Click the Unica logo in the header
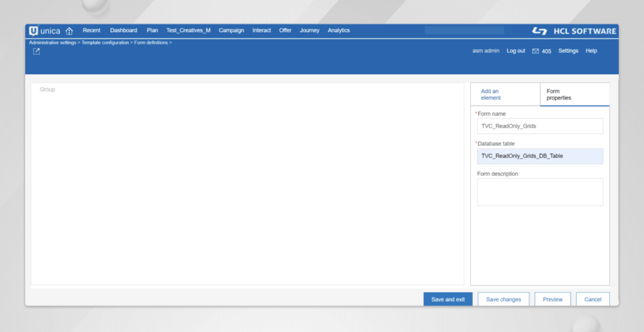 click(x=45, y=31)
